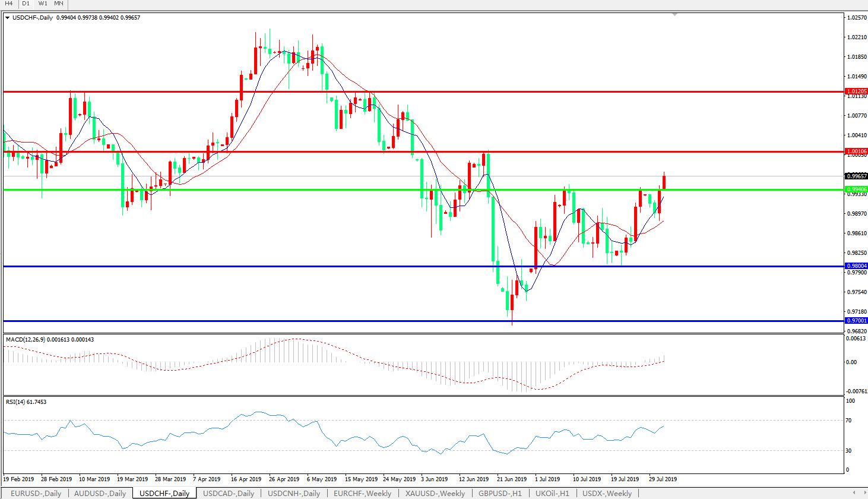
Task: Click the tab scroll left arrow
Action: click(854, 493)
